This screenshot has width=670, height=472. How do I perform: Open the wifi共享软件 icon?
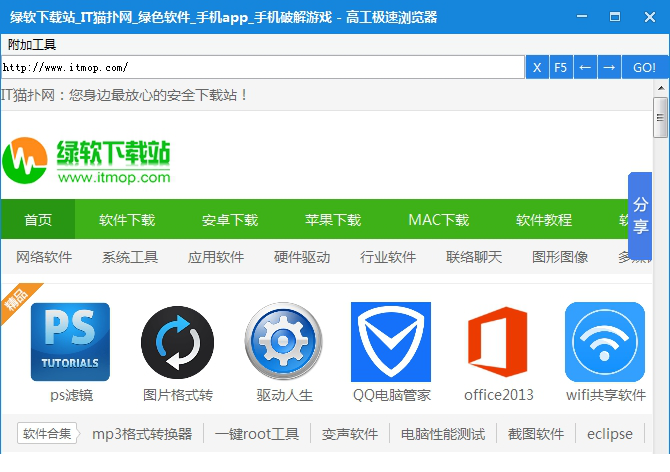tap(605, 342)
